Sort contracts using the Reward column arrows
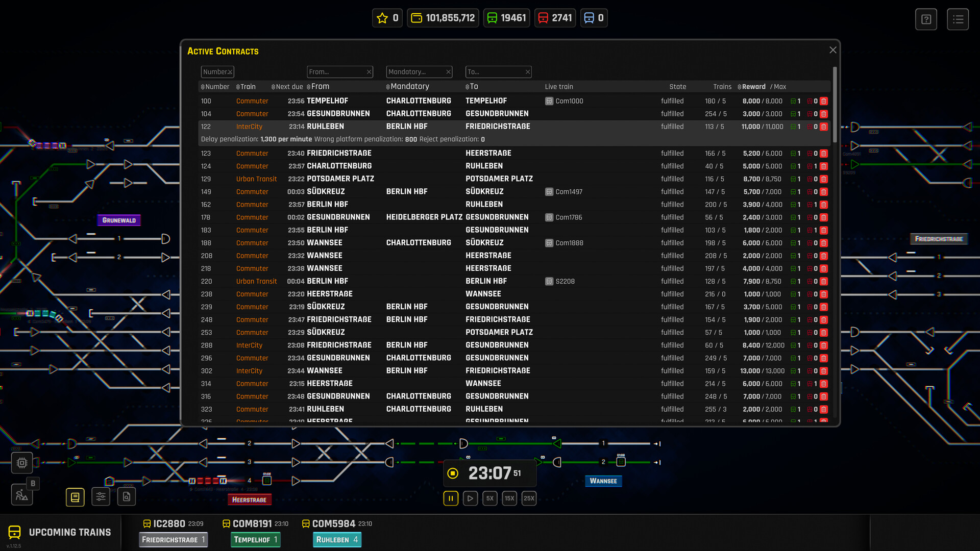This screenshot has height=551, width=980. coord(739,86)
